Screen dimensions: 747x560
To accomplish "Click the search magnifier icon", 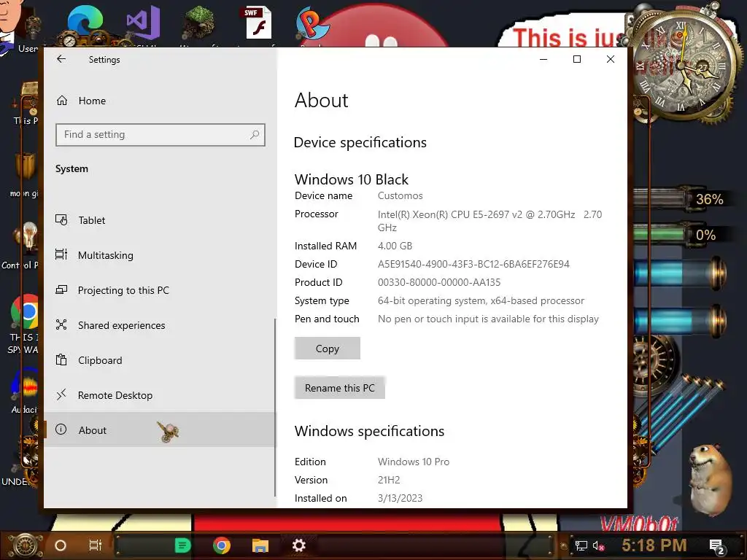I will pos(255,135).
